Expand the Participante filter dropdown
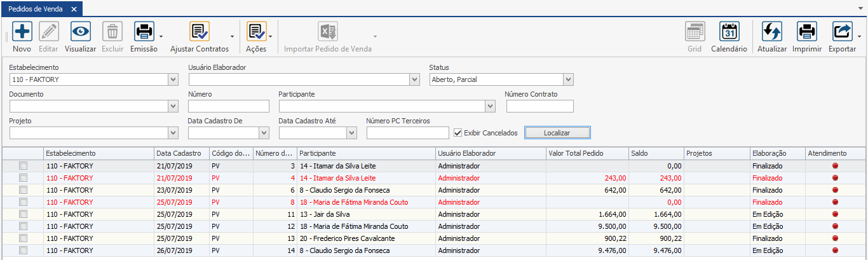This screenshot has width=868, height=260. (x=489, y=106)
